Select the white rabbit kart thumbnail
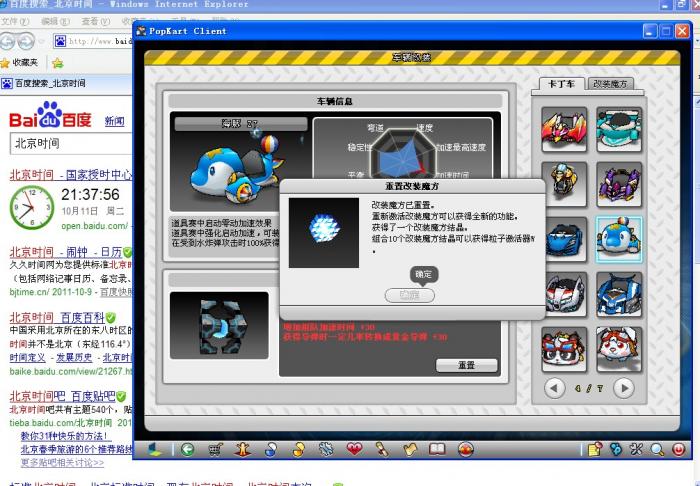 619,349
